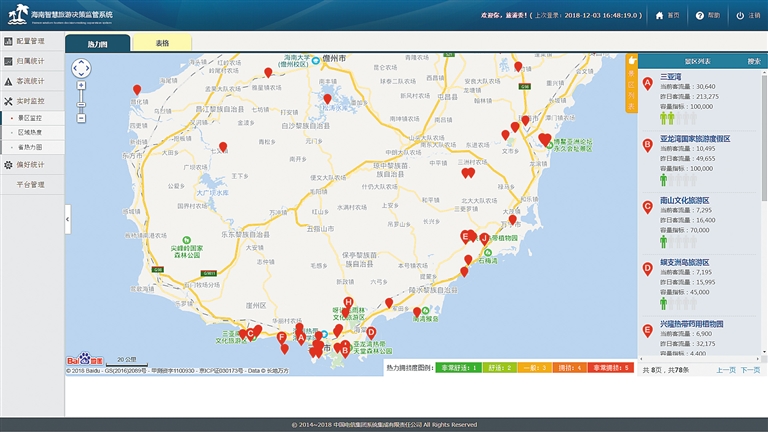Expand the 配置管理 menu section

30,41
